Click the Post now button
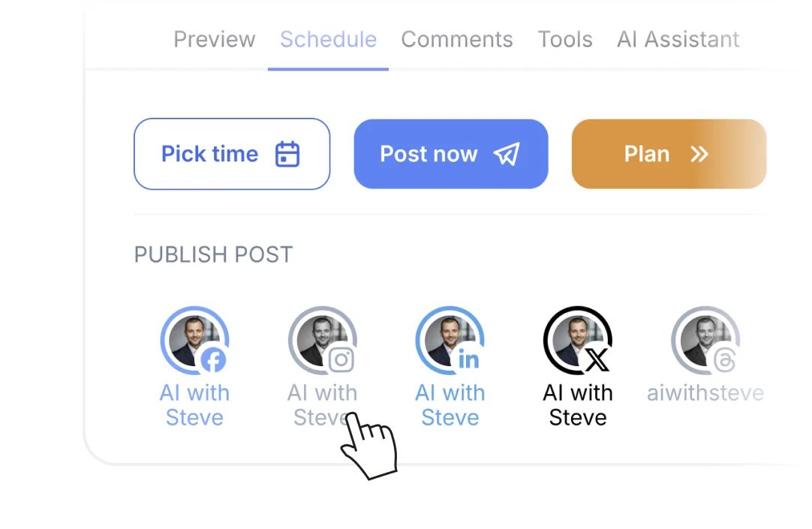 click(450, 153)
